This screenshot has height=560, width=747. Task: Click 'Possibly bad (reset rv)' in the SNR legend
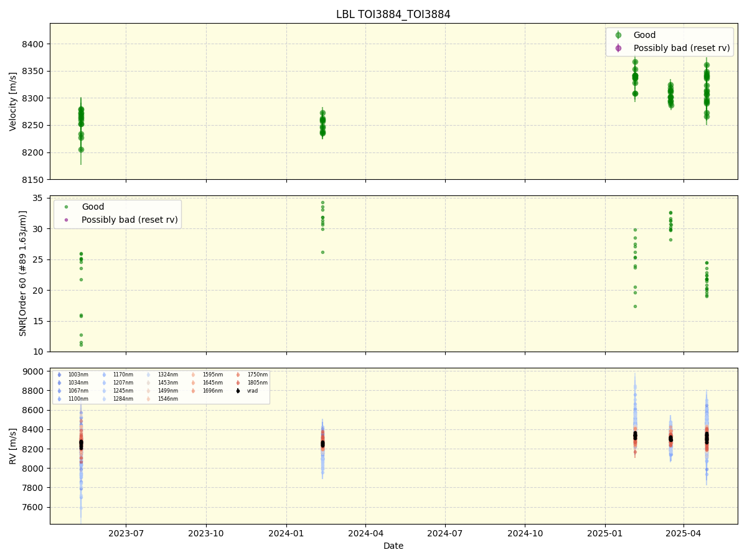(129, 220)
